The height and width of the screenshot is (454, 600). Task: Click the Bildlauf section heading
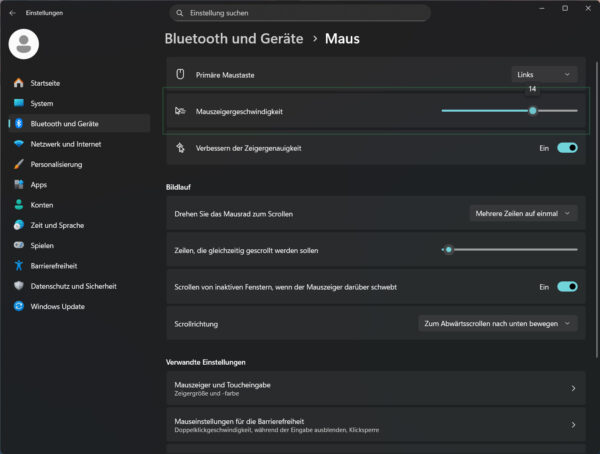tap(178, 187)
